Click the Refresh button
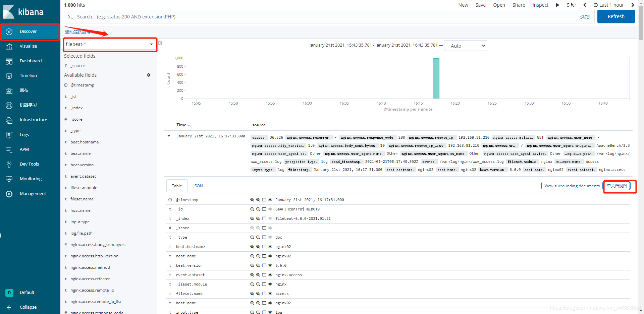644x314 pixels. (x=616, y=16)
